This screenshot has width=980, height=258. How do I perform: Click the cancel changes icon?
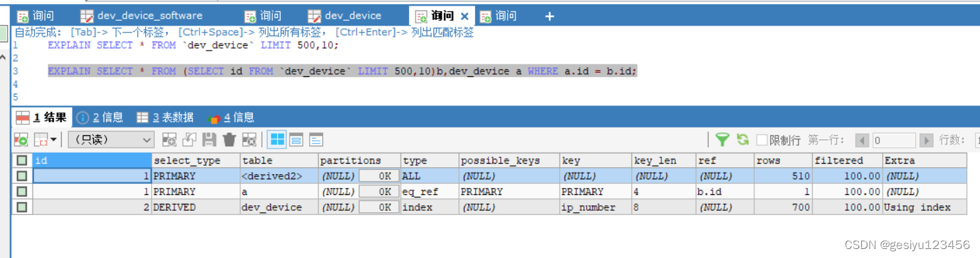(249, 139)
